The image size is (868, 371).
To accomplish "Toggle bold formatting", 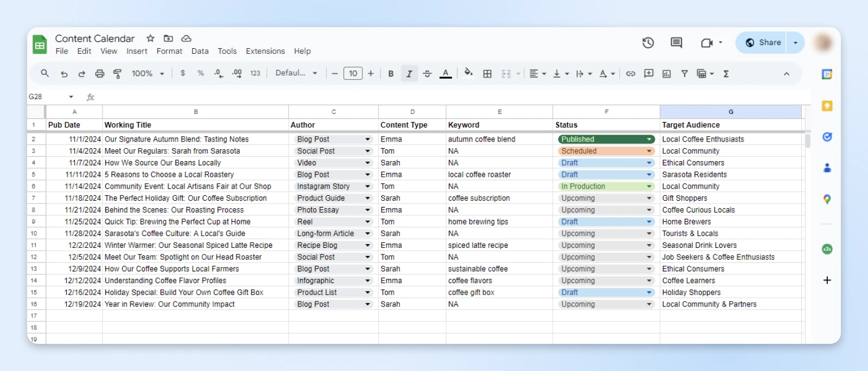I will pyautogui.click(x=391, y=74).
